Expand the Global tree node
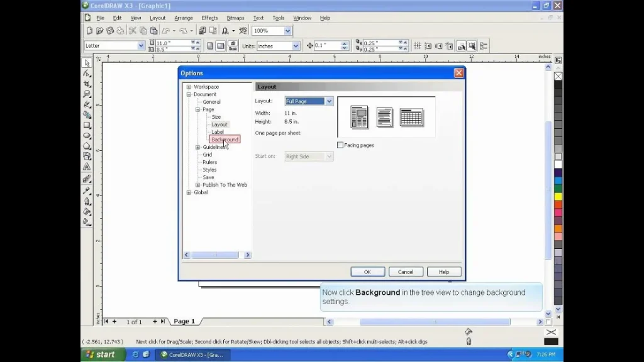This screenshot has height=362, width=644. pos(189,192)
